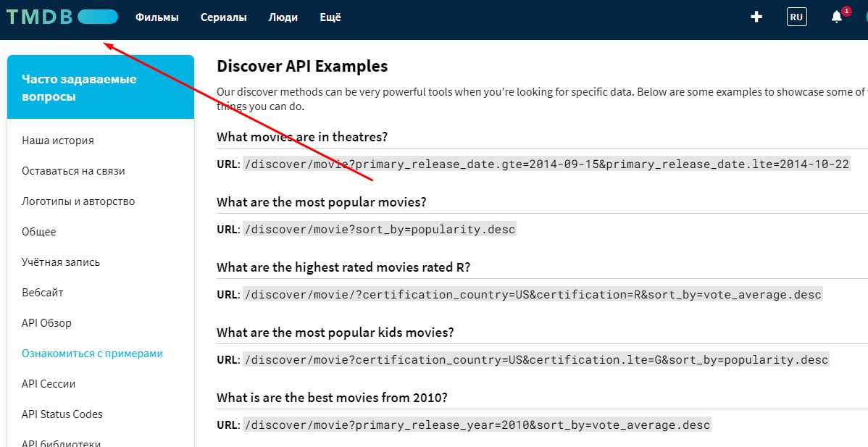Screen dimensions: 868x447
Task: Click the TMDB logo in header
Action: click(x=62, y=17)
